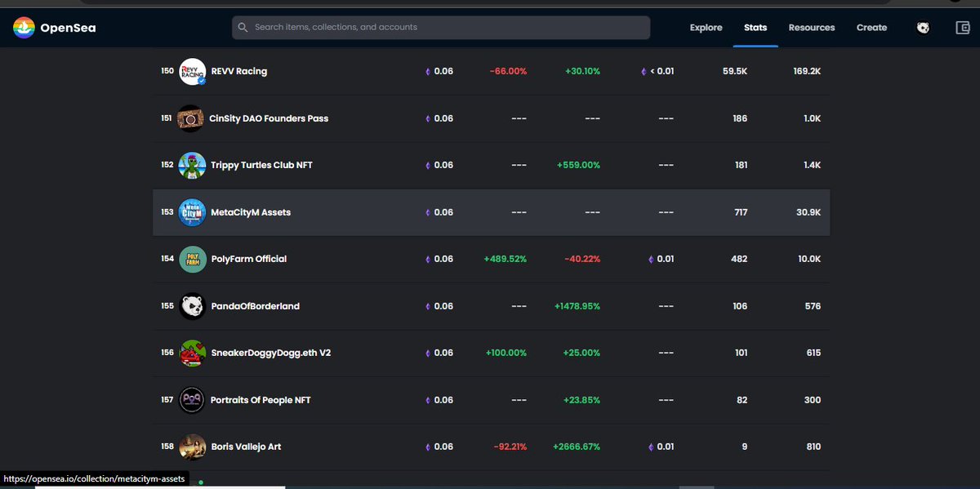Screen dimensions: 980x489
Task: Open the Trippy Turtles Club NFT collection
Action: (261, 166)
